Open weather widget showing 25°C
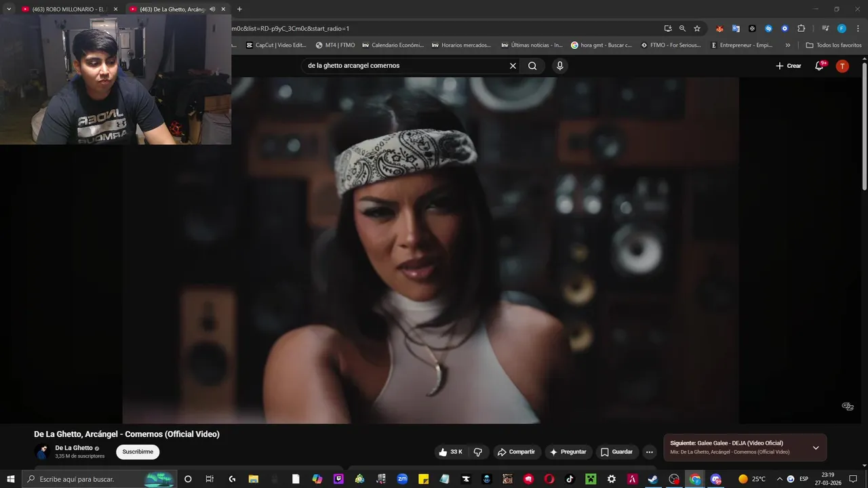Screen dimensions: 868x488 pos(752,479)
